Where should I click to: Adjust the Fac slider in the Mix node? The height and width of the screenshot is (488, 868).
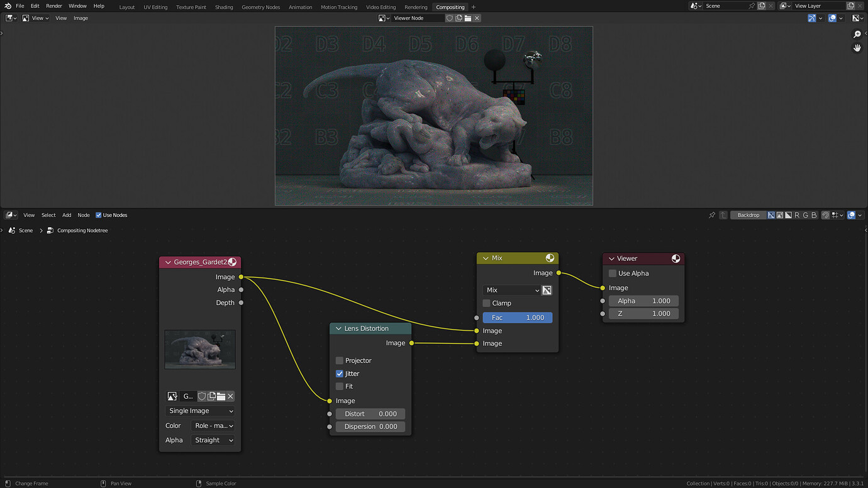point(518,318)
